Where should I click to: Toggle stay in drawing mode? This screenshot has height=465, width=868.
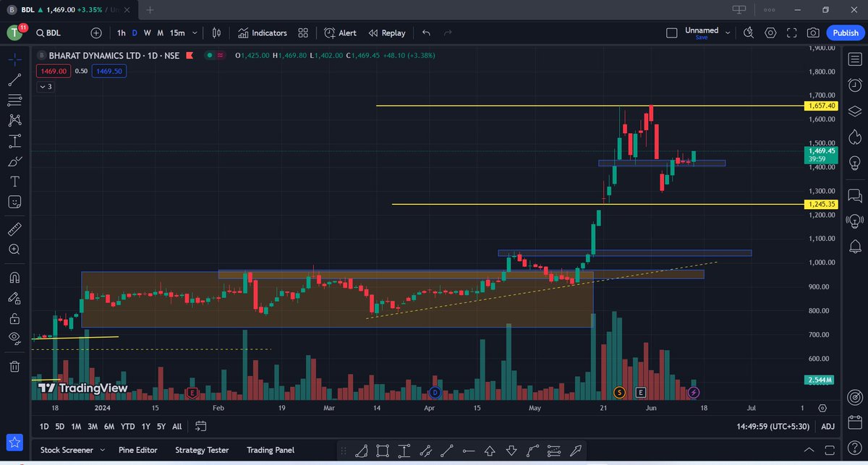pyautogui.click(x=14, y=298)
